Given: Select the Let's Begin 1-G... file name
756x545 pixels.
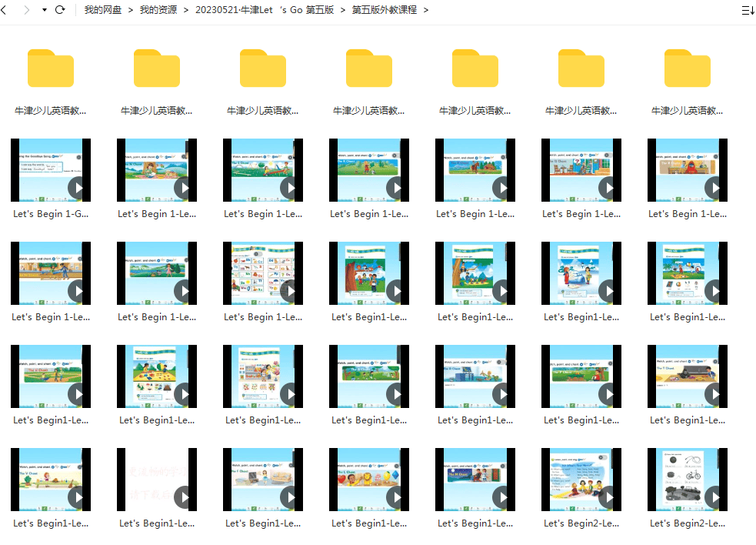Looking at the screenshot, I should tap(51, 214).
